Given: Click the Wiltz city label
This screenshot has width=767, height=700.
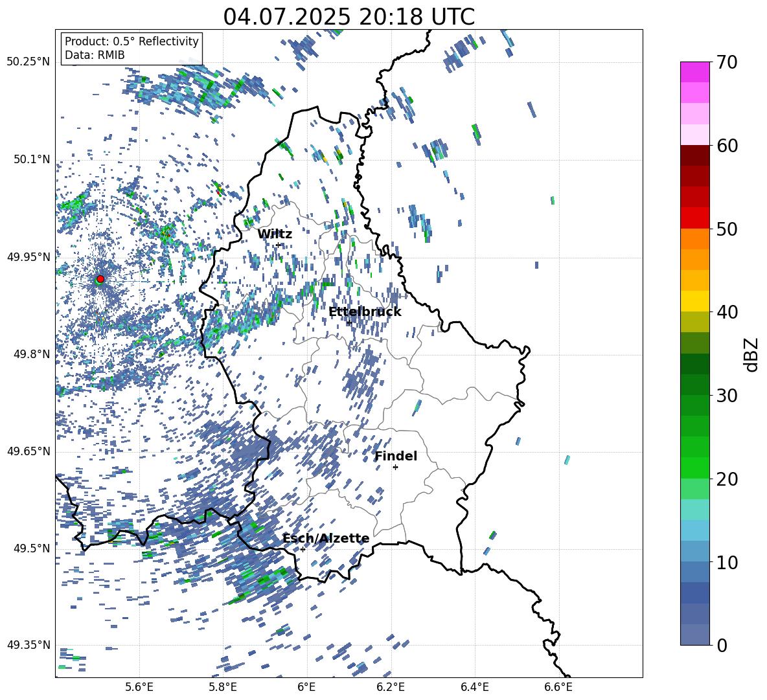Looking at the screenshot, I should [275, 234].
